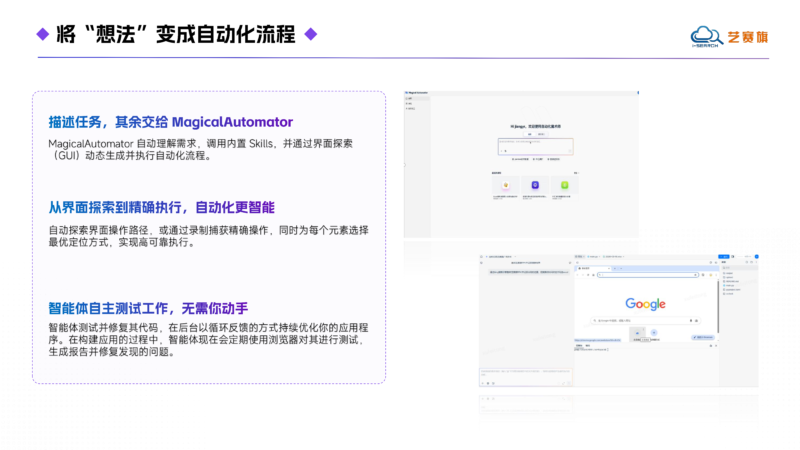This screenshot has width=800, height=450.
Task: Focus the embedded browser address bar
Action: (x=648, y=275)
